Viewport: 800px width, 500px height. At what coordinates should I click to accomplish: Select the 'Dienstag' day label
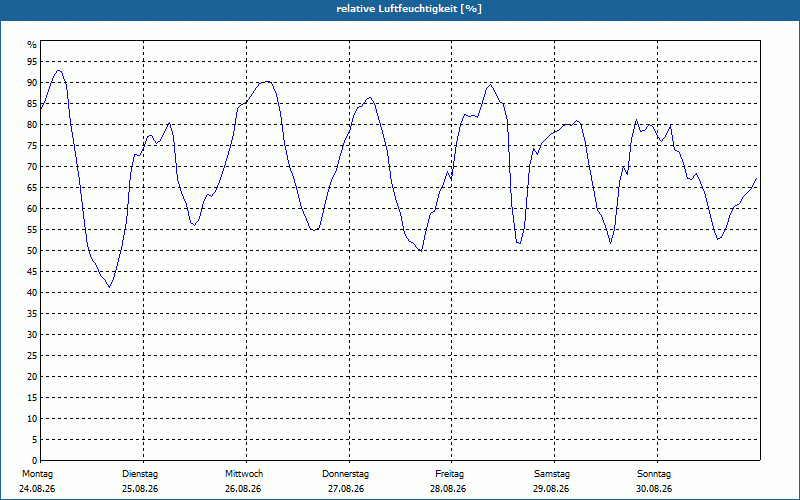[x=140, y=474]
